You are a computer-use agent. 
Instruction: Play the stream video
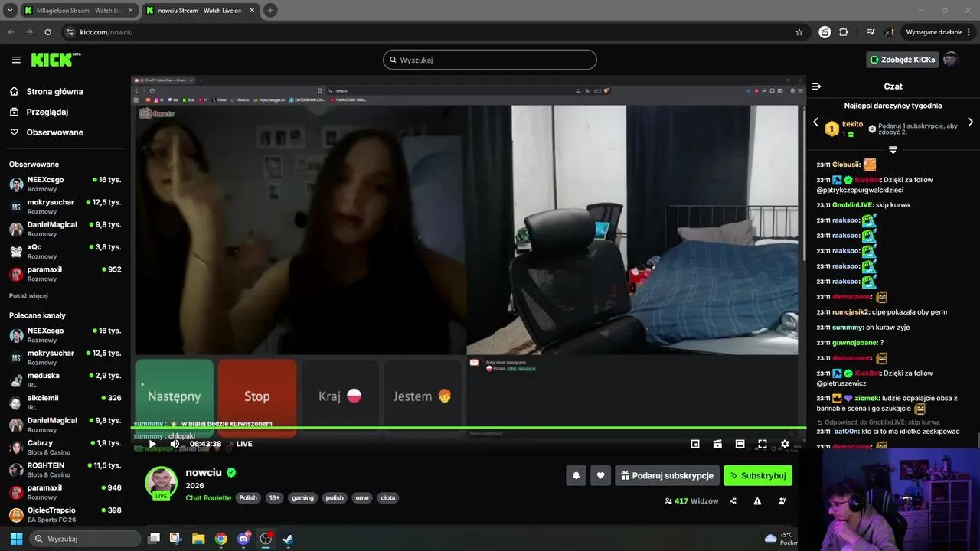(x=152, y=444)
